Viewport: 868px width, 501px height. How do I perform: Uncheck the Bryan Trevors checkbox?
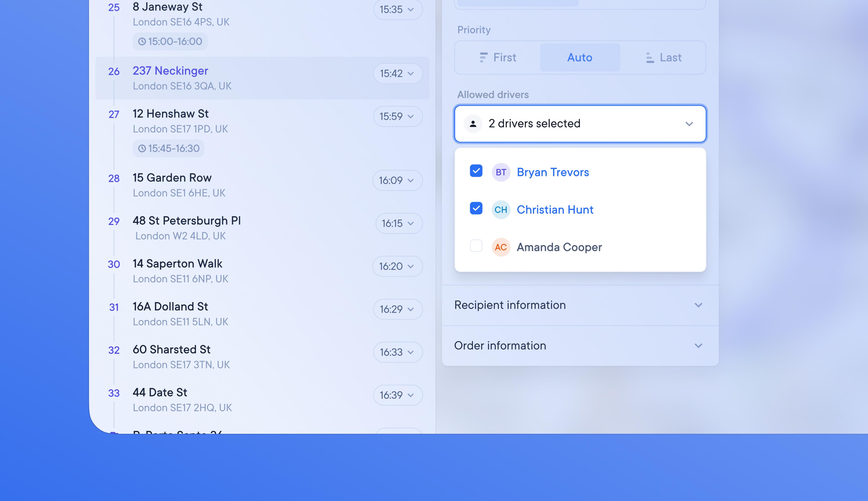click(x=476, y=171)
